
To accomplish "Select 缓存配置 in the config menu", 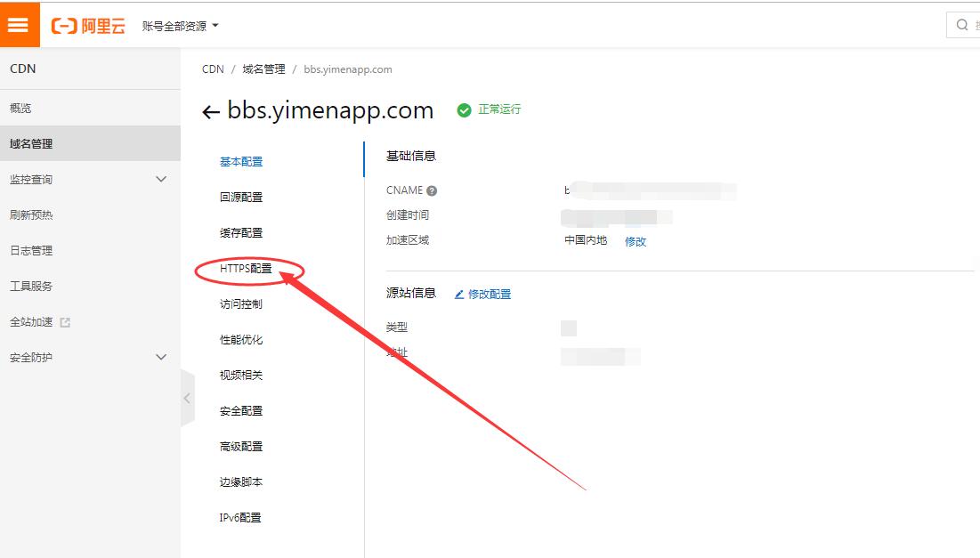I will pyautogui.click(x=241, y=233).
